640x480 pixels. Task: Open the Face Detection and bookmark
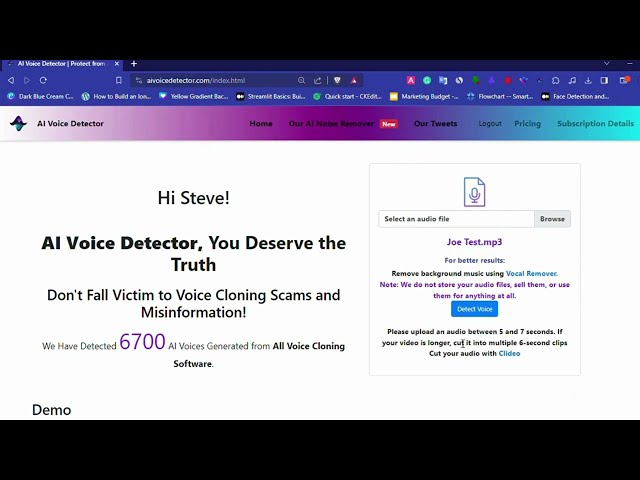coord(576,96)
